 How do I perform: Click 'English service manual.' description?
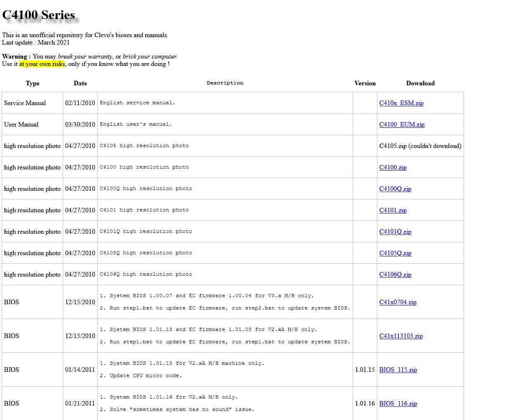coord(137,103)
